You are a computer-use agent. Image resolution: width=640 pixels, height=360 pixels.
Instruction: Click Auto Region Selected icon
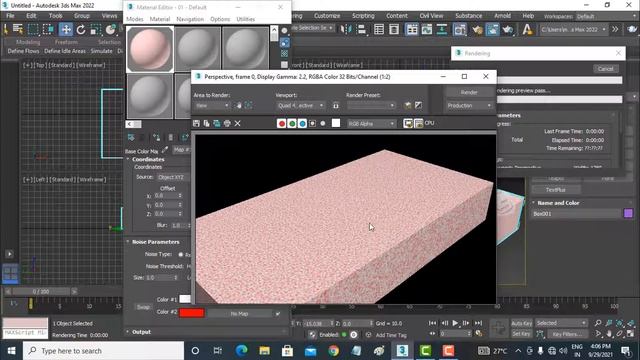click(248, 106)
